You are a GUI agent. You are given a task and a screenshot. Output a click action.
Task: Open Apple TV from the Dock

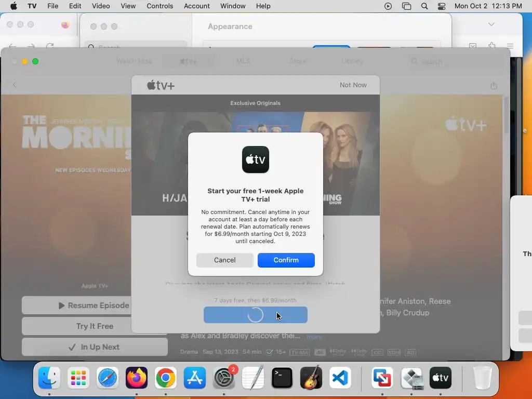pos(441,378)
